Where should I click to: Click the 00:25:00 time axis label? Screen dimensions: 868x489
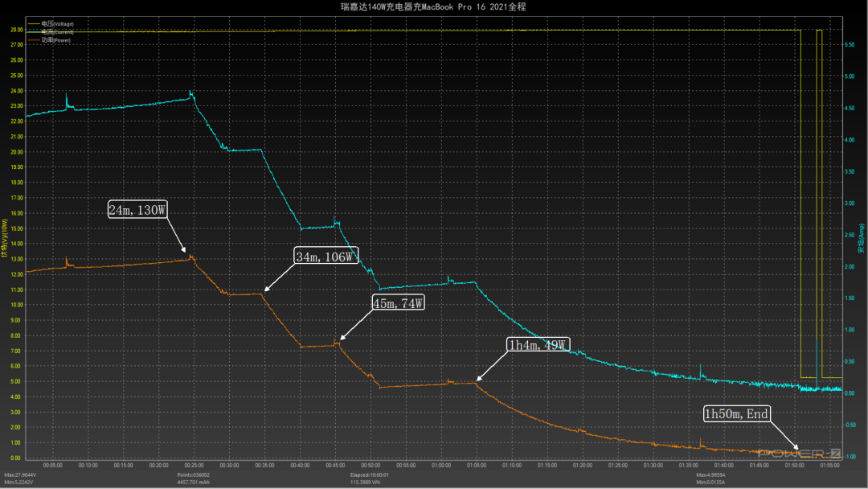coord(194,465)
